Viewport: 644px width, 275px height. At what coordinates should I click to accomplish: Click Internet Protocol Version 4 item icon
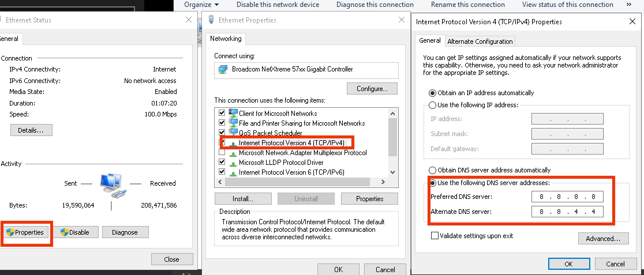[233, 144]
